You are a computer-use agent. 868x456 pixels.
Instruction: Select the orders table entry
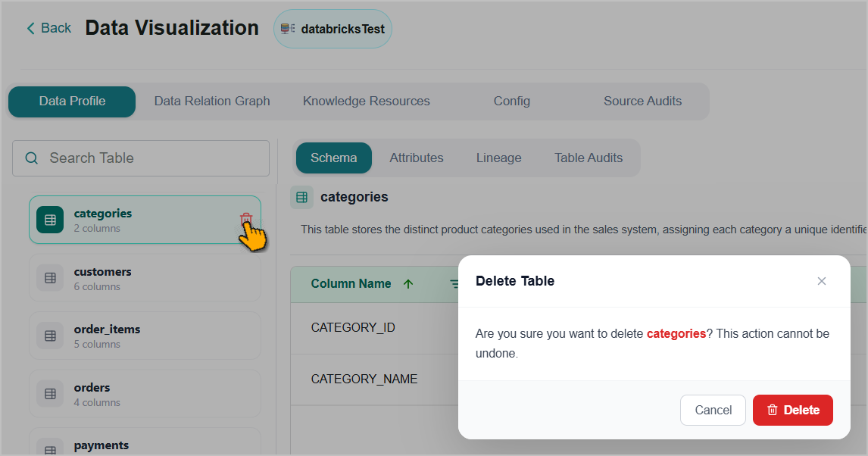tap(145, 394)
